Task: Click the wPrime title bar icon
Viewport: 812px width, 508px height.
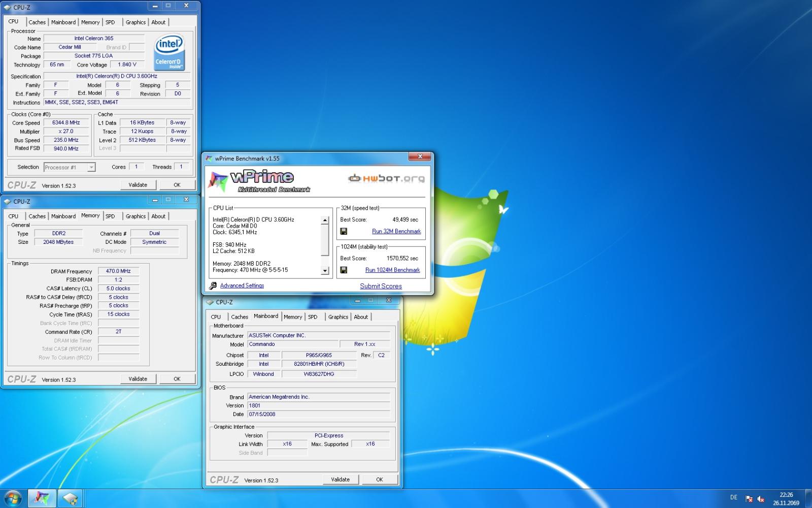Action: point(209,158)
